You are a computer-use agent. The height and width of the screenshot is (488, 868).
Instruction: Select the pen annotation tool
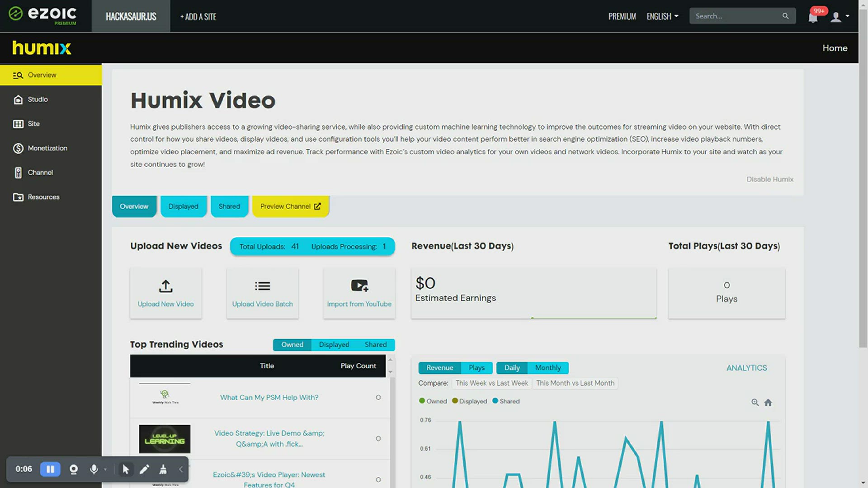(144, 469)
